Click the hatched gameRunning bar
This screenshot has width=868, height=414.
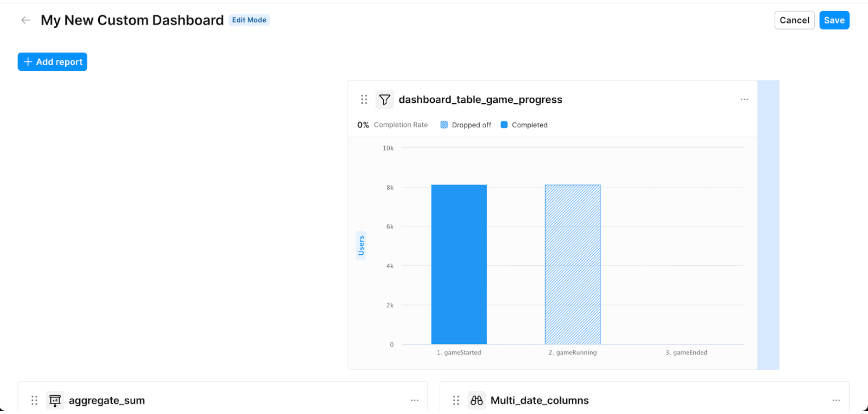point(572,264)
